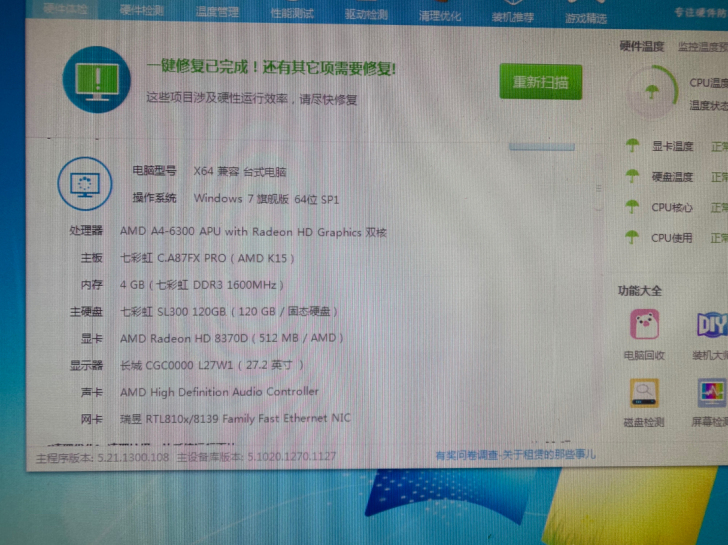
Task: Click the 处理器 label
Action: 86,230
